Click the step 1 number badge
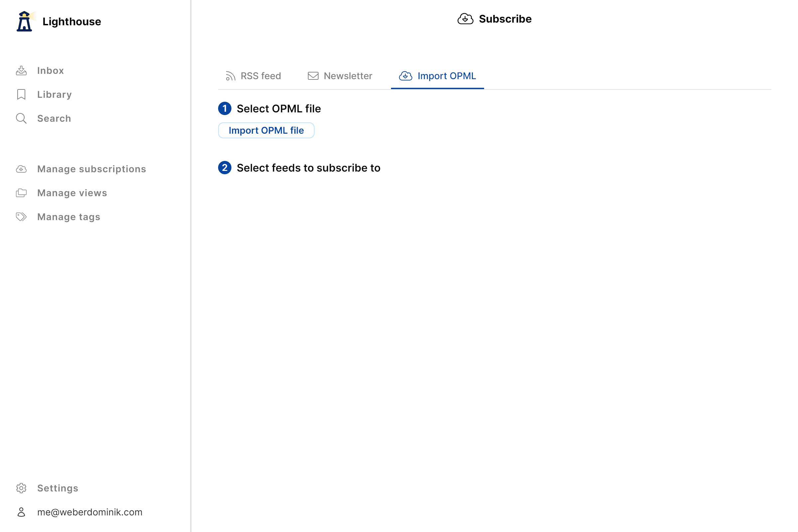 pyautogui.click(x=225, y=109)
